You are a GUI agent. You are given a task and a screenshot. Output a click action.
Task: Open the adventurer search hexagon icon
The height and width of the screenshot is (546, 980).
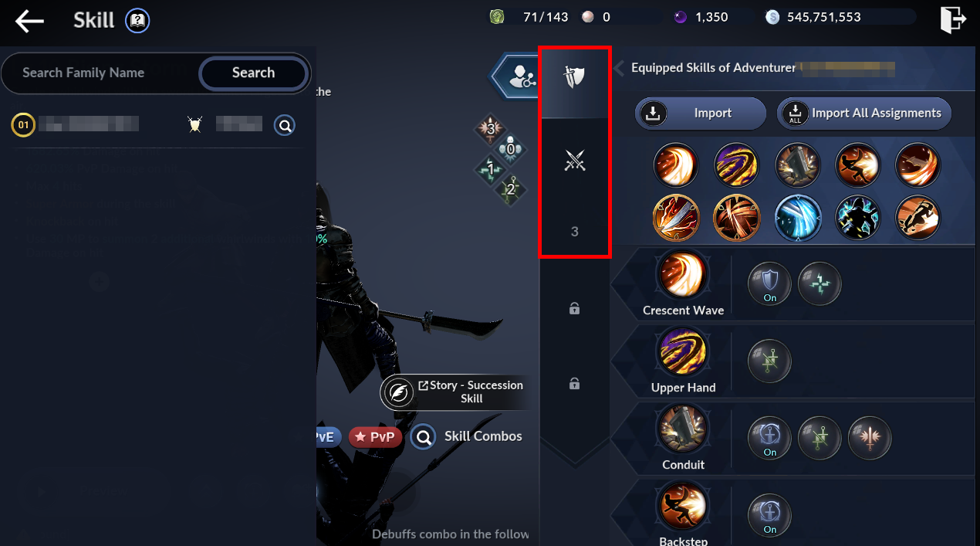[x=516, y=76]
